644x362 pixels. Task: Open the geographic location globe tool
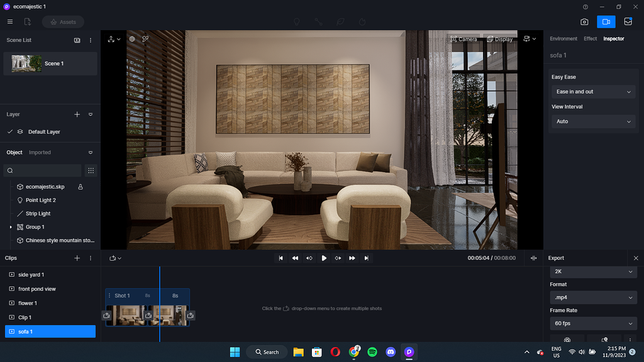click(131, 38)
